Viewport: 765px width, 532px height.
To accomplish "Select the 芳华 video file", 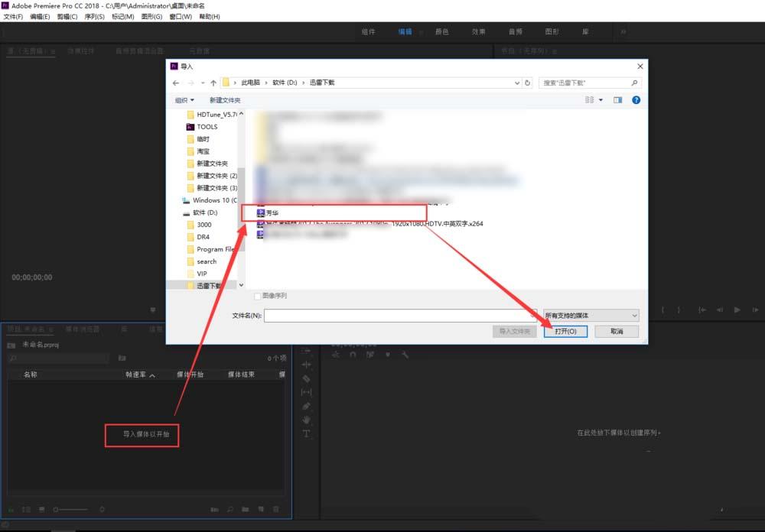I will pyautogui.click(x=272, y=212).
